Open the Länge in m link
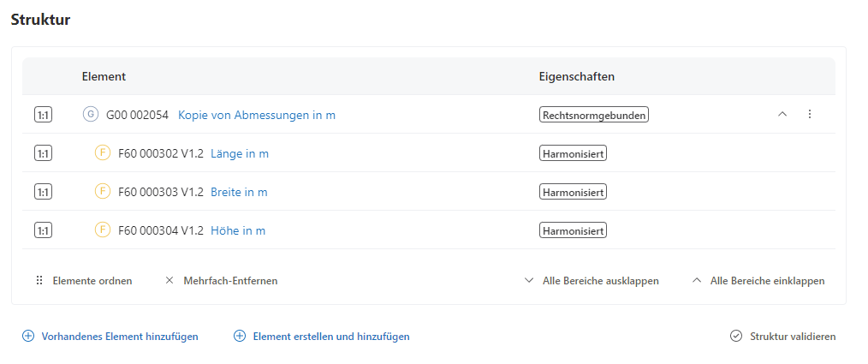The height and width of the screenshot is (364, 868). click(240, 153)
